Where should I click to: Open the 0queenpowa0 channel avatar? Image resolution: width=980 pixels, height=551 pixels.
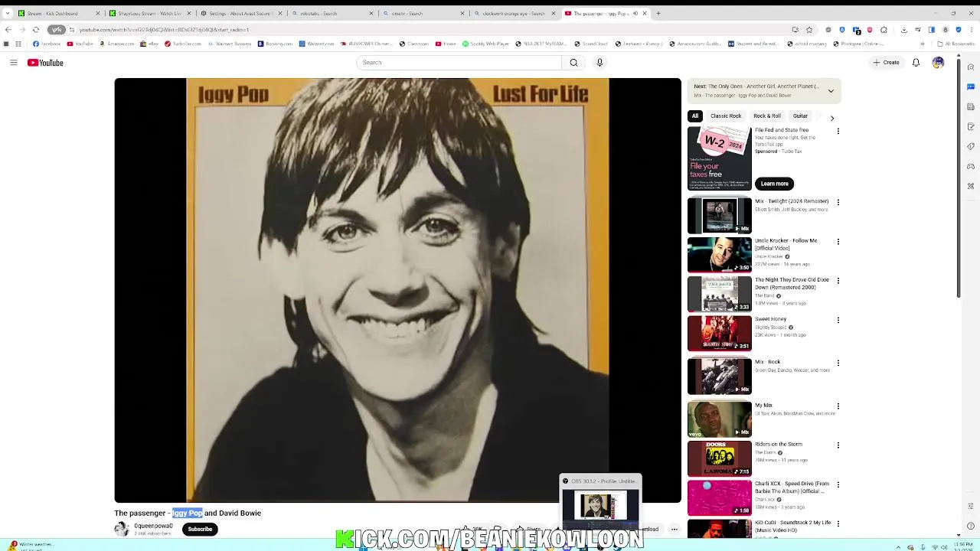122,529
